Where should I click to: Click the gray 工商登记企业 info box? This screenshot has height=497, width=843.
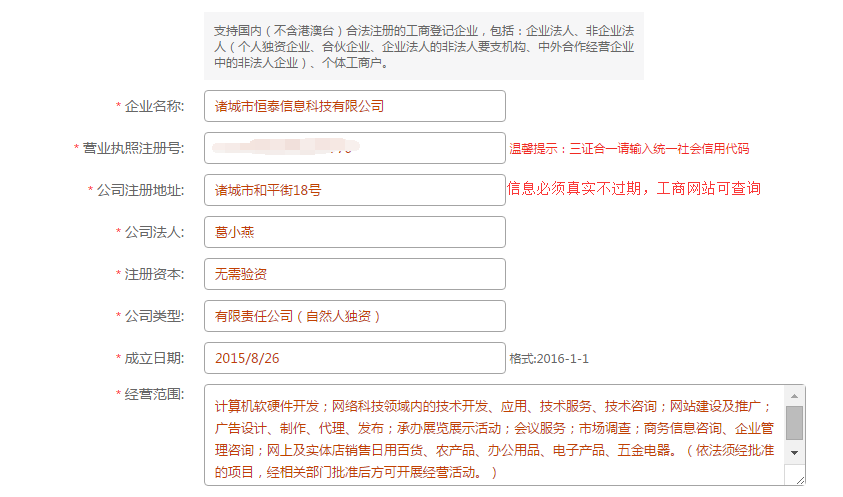tap(423, 46)
